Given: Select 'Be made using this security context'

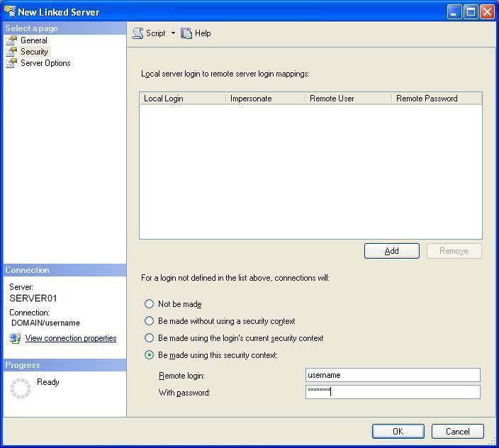Looking at the screenshot, I should click(x=211, y=355).
